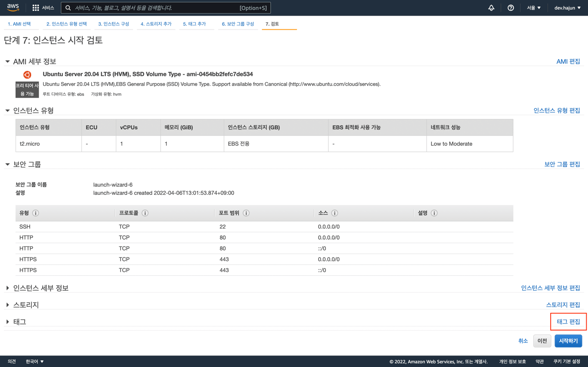
Task: Show info for 프로토콜 column
Action: (x=145, y=213)
